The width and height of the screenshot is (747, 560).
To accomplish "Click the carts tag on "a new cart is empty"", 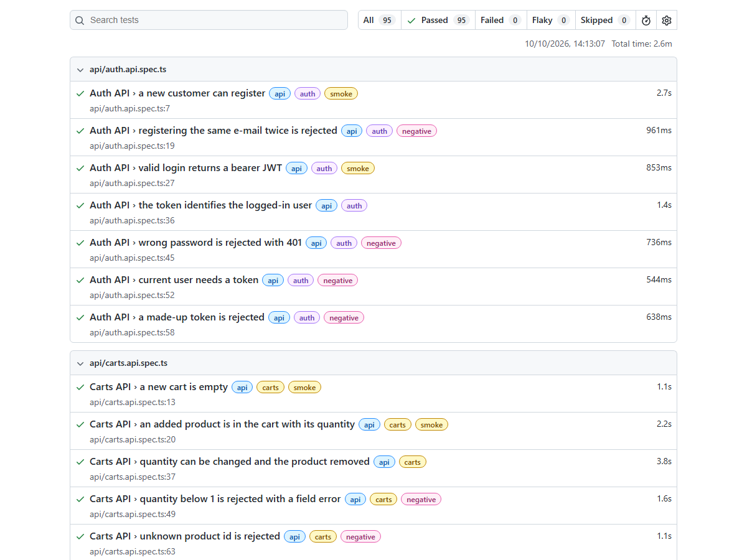I will click(x=270, y=388).
